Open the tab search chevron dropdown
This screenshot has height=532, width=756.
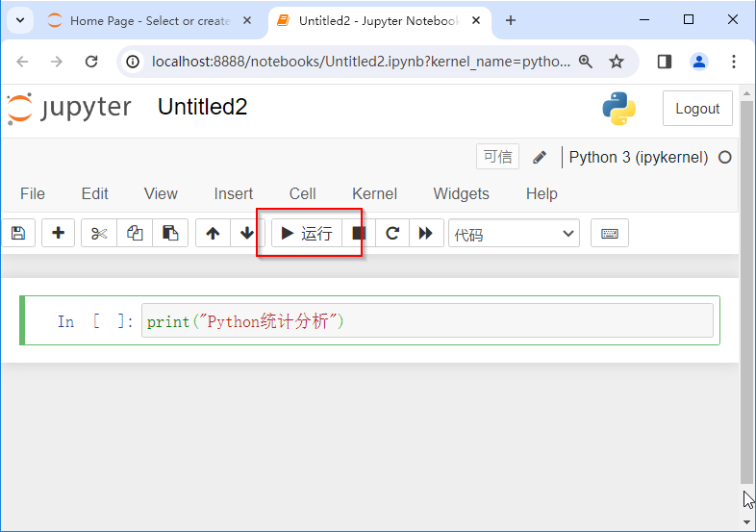[x=20, y=20]
